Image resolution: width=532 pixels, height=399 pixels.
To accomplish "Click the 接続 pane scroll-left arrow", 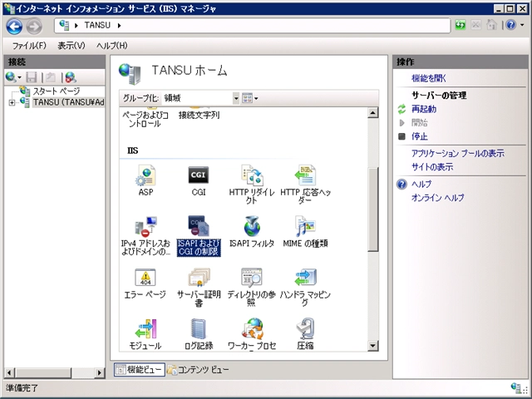I will (x=9, y=372).
